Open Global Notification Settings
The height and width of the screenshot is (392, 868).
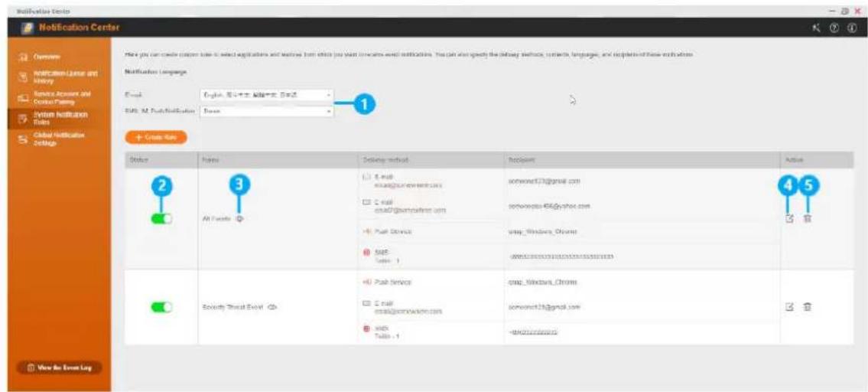(x=59, y=139)
